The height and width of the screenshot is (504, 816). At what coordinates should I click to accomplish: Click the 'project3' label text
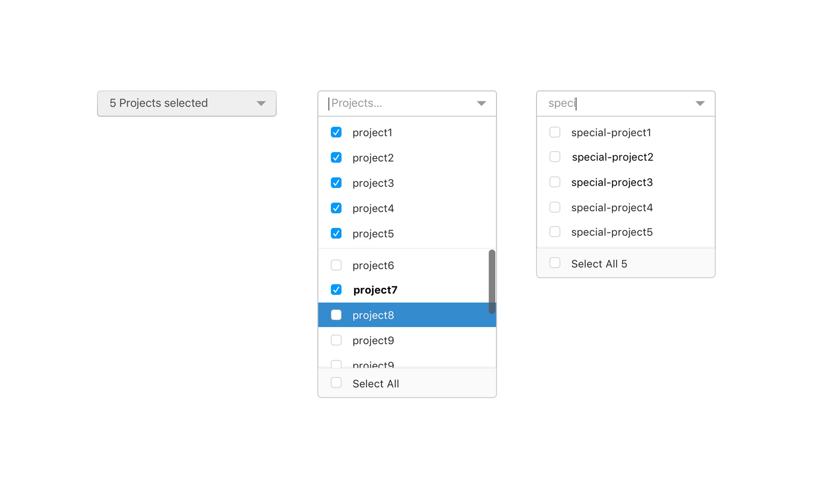point(373,183)
